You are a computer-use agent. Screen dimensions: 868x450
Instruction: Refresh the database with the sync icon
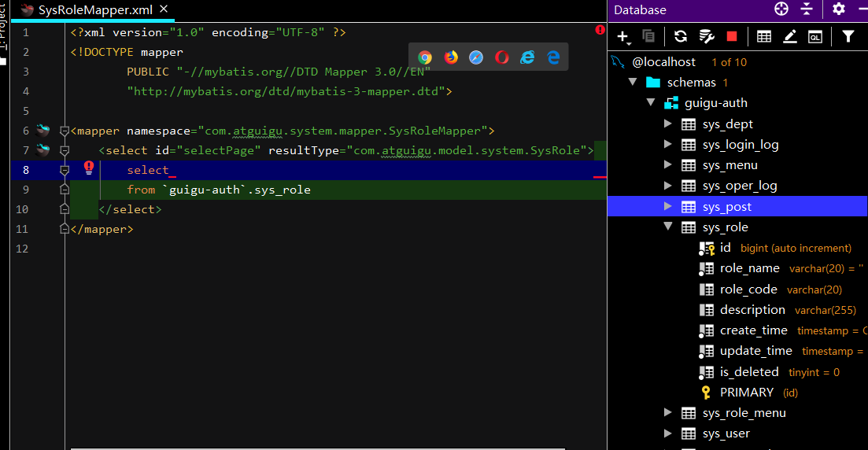(x=681, y=36)
